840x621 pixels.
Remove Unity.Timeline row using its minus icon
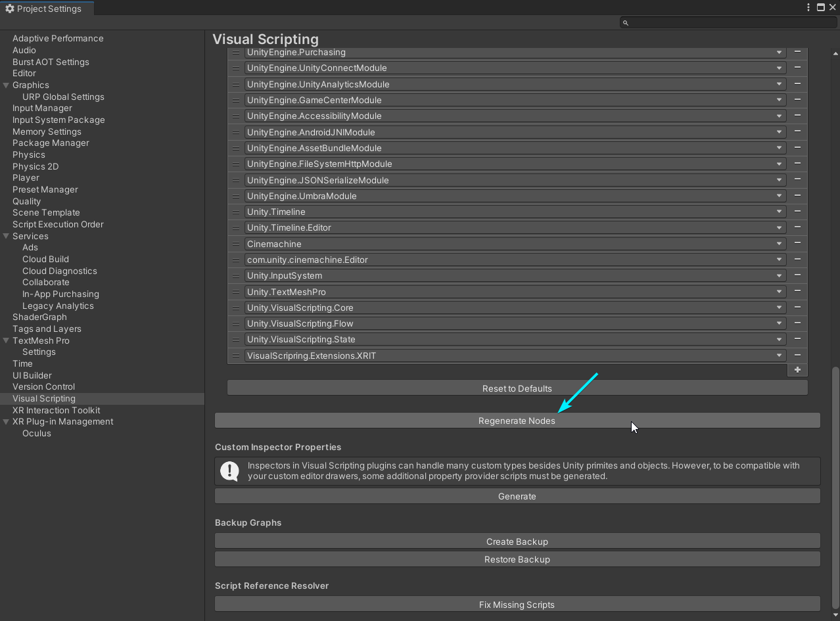click(797, 212)
